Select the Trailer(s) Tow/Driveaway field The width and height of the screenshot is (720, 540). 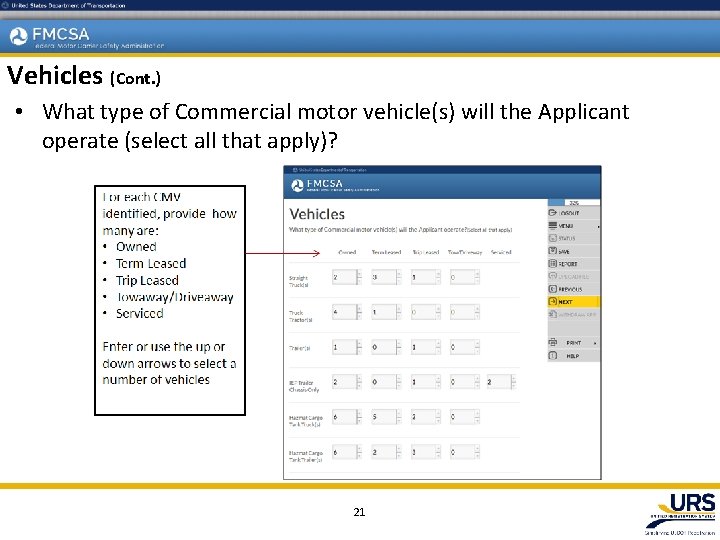(x=465, y=347)
